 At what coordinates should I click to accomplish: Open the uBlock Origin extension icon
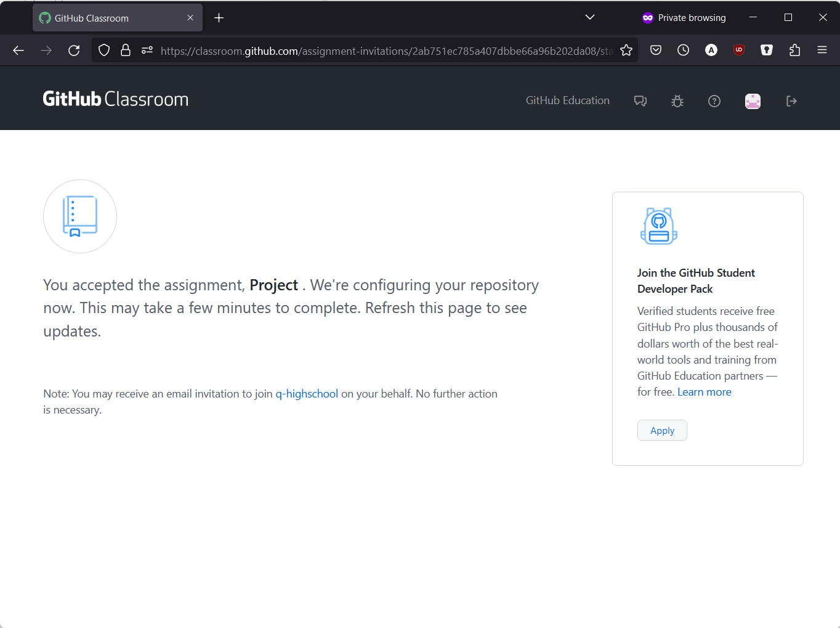point(739,51)
